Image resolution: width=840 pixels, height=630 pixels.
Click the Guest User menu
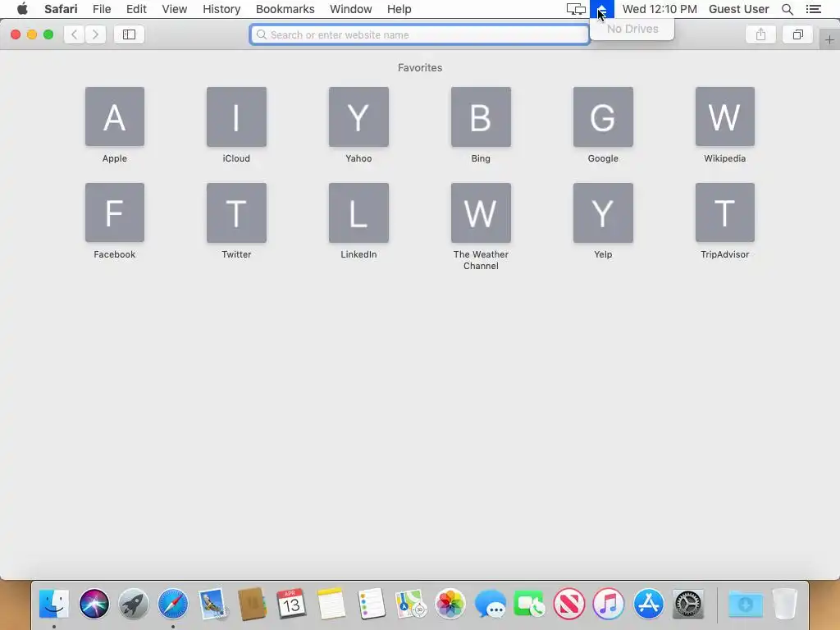point(739,9)
